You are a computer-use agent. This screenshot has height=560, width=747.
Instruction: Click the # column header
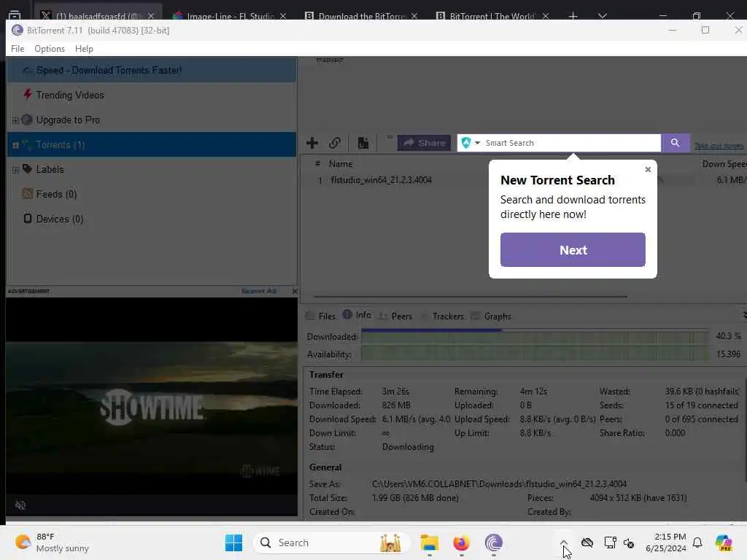coord(318,164)
